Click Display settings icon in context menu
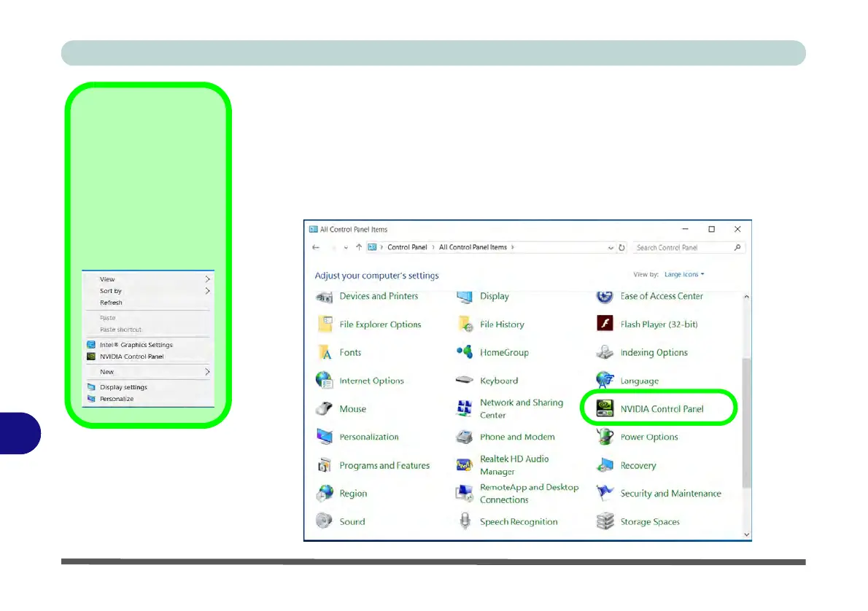868x611 pixels. (x=91, y=387)
